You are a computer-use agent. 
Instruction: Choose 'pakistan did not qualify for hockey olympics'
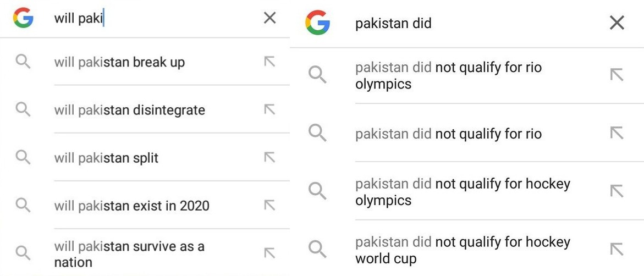click(467, 191)
